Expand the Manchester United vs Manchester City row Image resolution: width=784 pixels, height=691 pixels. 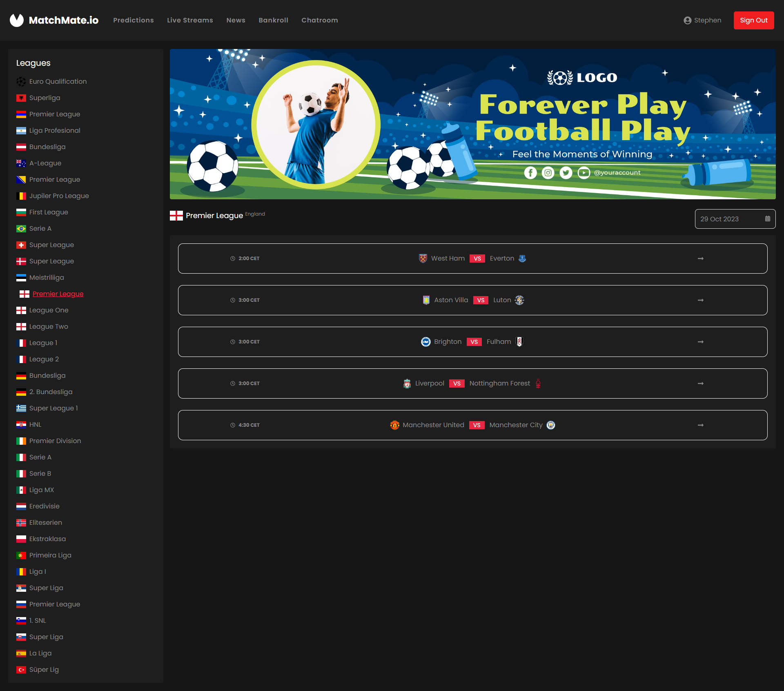click(x=700, y=425)
